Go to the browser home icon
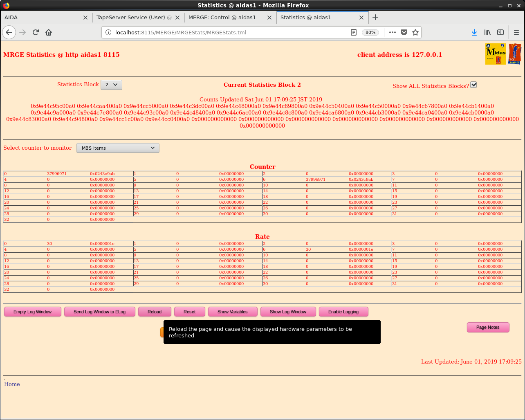This screenshot has width=525, height=420. click(49, 32)
